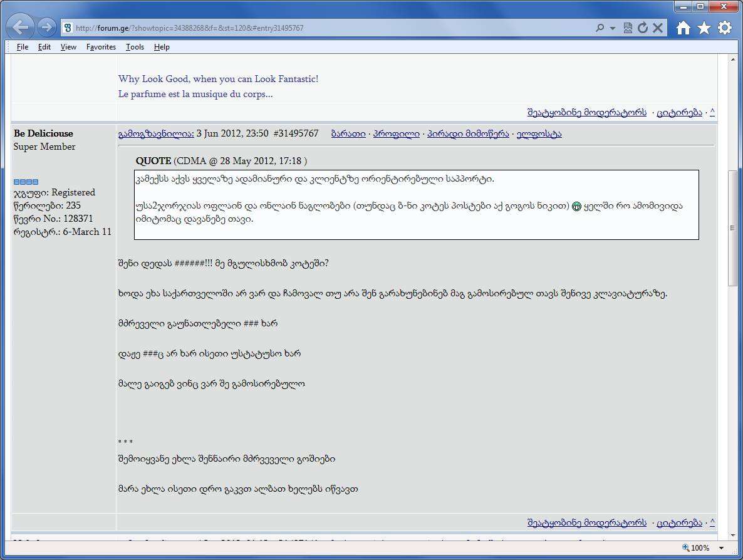Image resolution: width=743 pixels, height=560 pixels.
Task: Click the vertical scrollbar up arrow
Action: 732,60
